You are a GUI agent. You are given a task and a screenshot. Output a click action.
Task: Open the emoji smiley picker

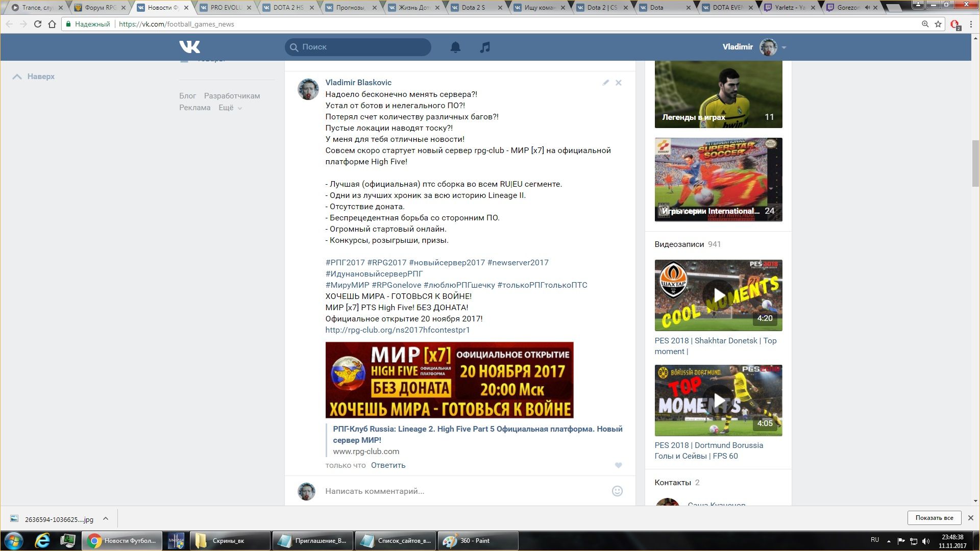click(617, 491)
